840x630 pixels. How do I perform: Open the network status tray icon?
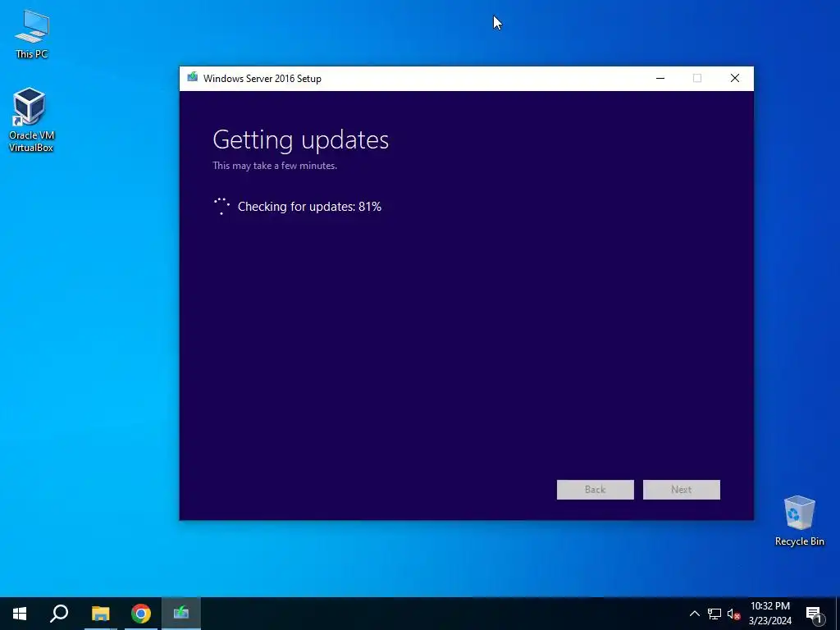coord(714,614)
